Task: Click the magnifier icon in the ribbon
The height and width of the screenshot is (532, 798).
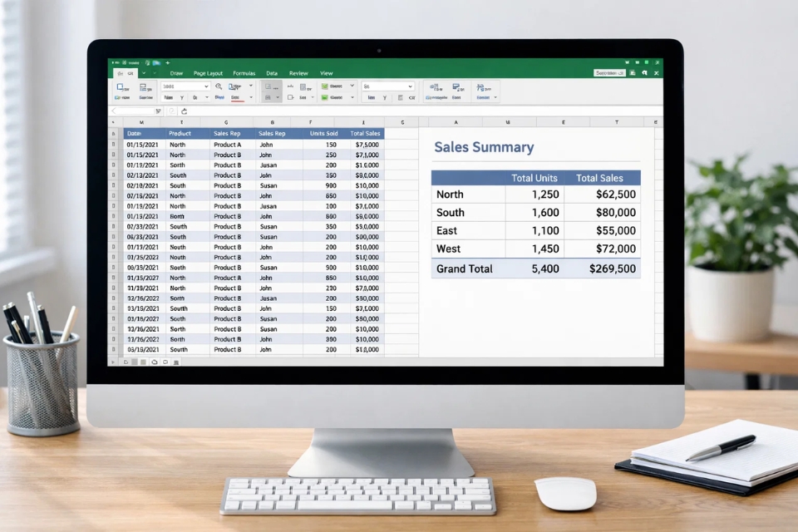Action: click(x=219, y=86)
